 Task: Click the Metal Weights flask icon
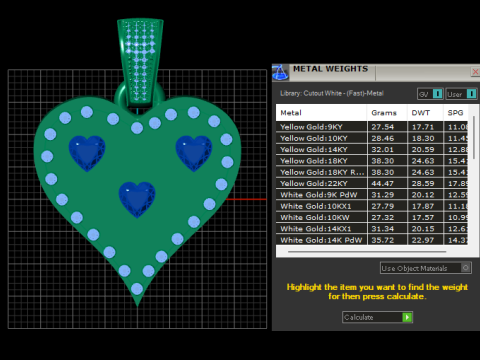pos(280,73)
